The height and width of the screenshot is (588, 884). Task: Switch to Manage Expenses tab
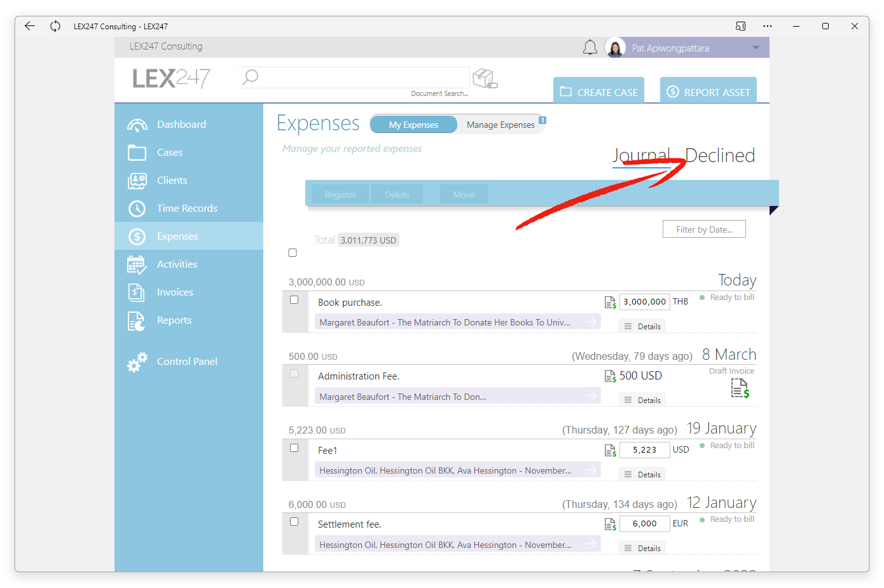pyautogui.click(x=501, y=125)
